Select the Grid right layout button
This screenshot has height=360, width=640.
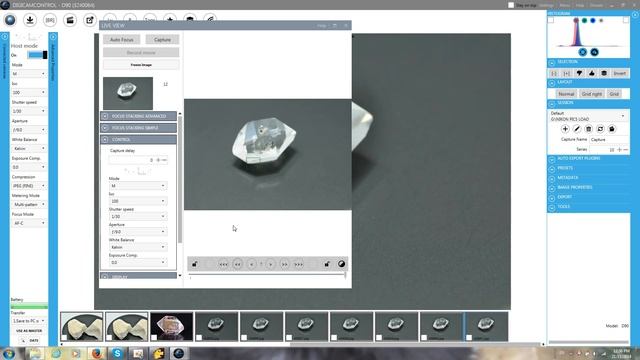click(591, 94)
